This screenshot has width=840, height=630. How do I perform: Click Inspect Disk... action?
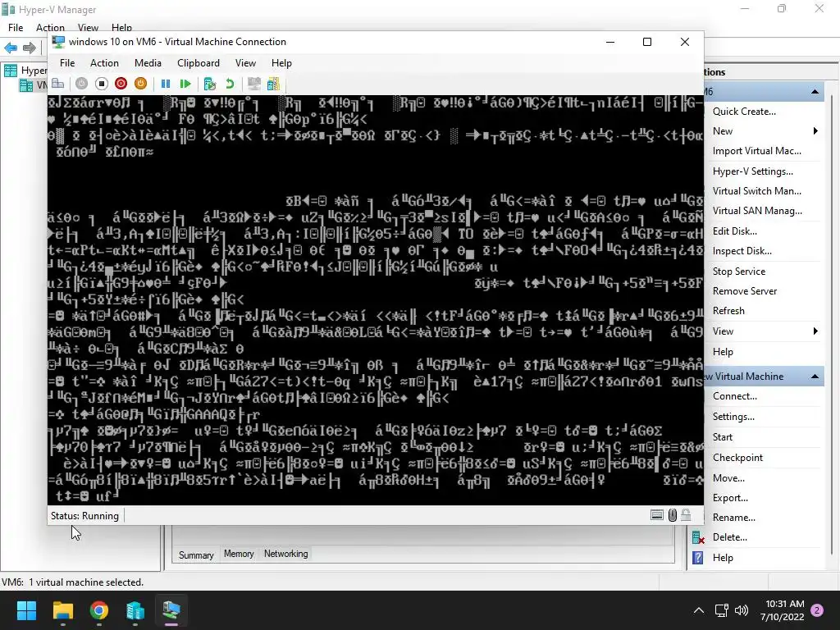(x=742, y=251)
